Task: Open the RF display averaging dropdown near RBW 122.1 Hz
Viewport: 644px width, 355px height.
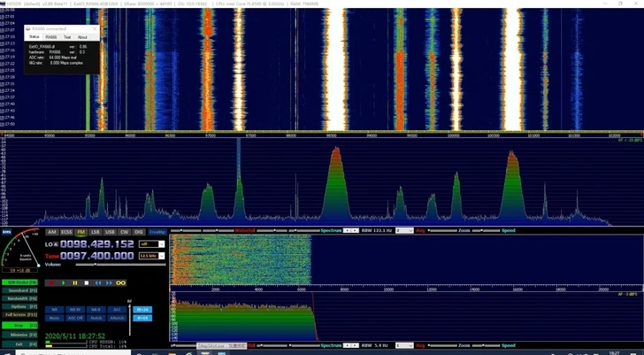Action: (x=404, y=230)
